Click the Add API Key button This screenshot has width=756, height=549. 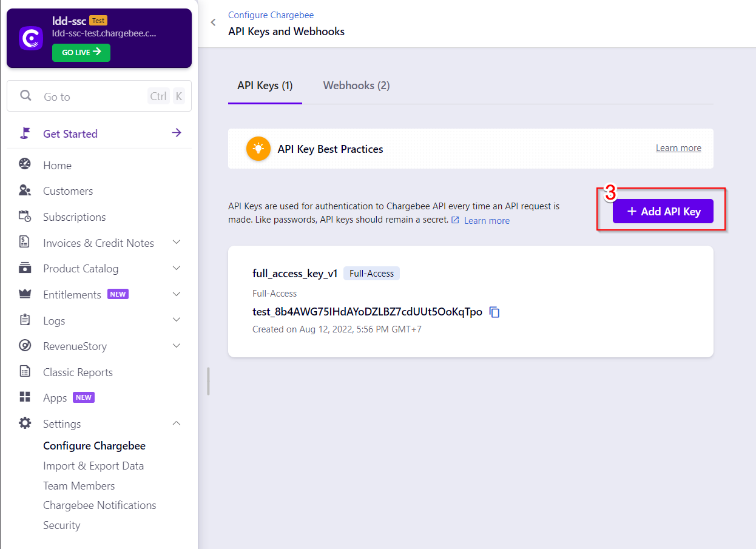coord(663,211)
